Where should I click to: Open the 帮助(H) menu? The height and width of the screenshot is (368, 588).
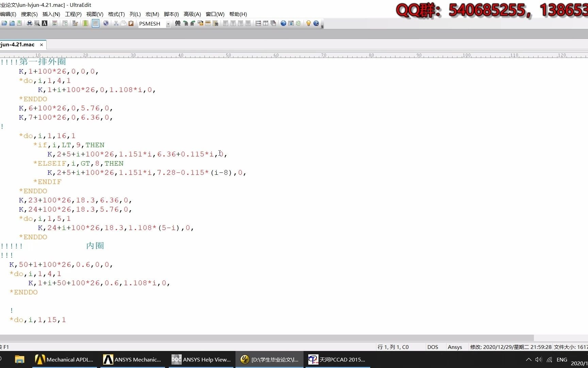pyautogui.click(x=238, y=14)
